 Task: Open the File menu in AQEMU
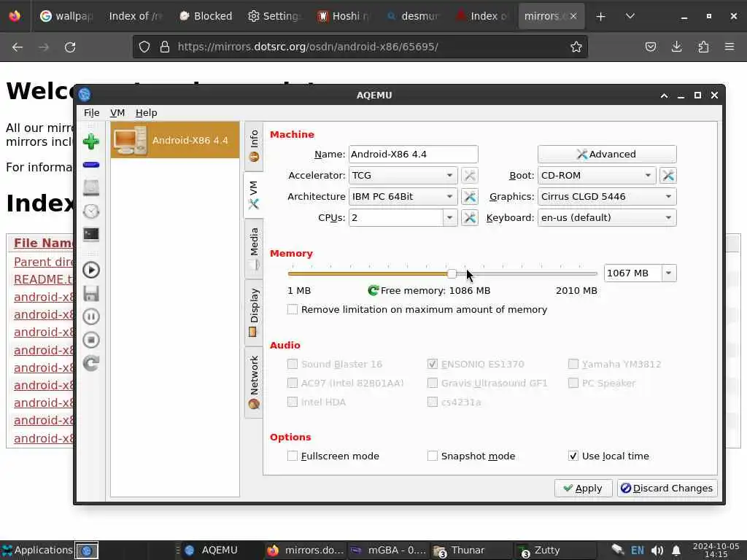click(x=91, y=113)
